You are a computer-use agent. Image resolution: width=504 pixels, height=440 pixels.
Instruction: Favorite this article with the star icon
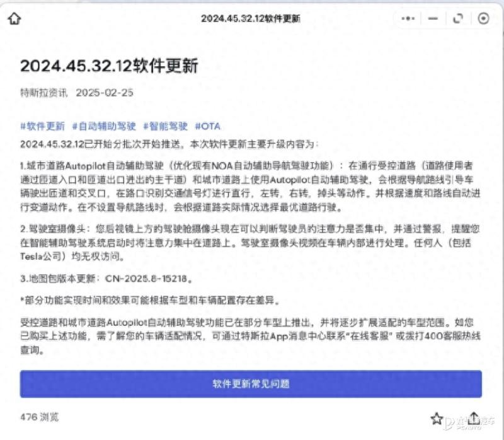pos(437,418)
